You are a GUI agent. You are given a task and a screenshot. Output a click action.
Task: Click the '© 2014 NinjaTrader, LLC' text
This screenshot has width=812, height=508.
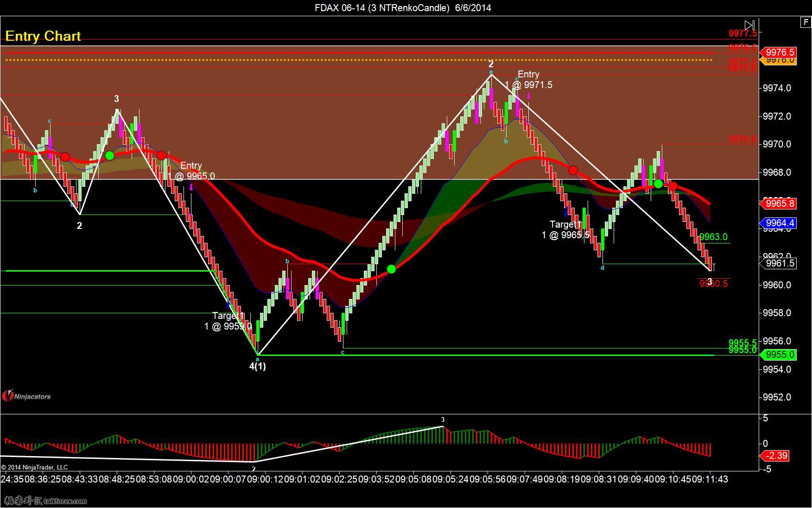pyautogui.click(x=34, y=467)
